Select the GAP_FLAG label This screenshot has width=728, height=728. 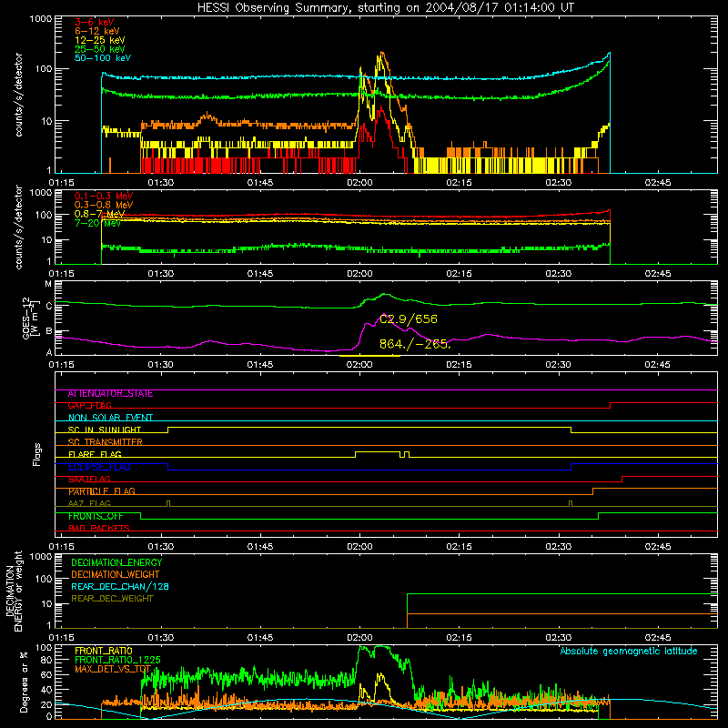point(90,406)
